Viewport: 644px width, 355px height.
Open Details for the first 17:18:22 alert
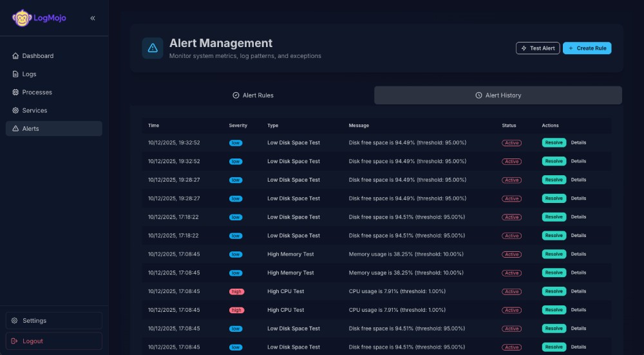click(x=578, y=217)
